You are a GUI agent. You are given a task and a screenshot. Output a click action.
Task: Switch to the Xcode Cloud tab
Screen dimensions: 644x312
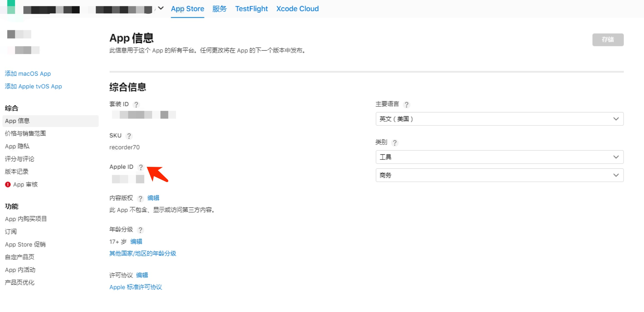click(297, 8)
